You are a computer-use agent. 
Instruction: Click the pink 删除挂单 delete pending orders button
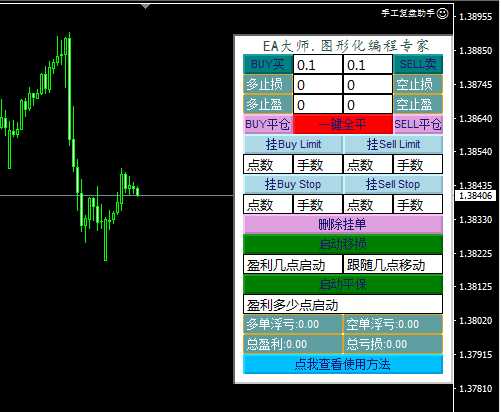click(343, 224)
